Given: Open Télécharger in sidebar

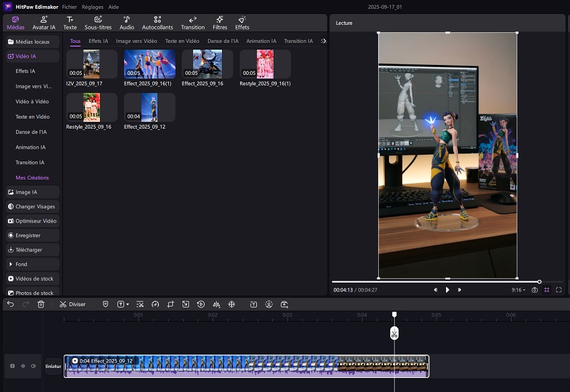Looking at the screenshot, I should click(x=32, y=249).
